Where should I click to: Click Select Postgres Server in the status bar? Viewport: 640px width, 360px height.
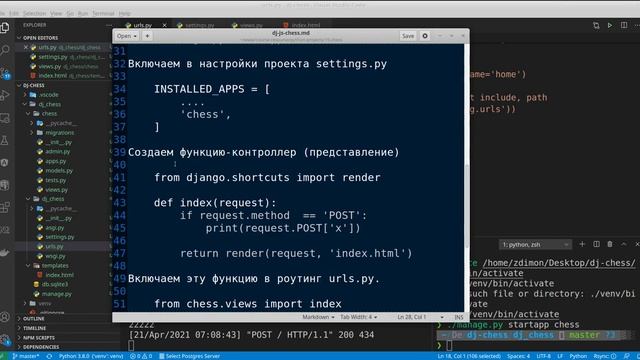189,356
